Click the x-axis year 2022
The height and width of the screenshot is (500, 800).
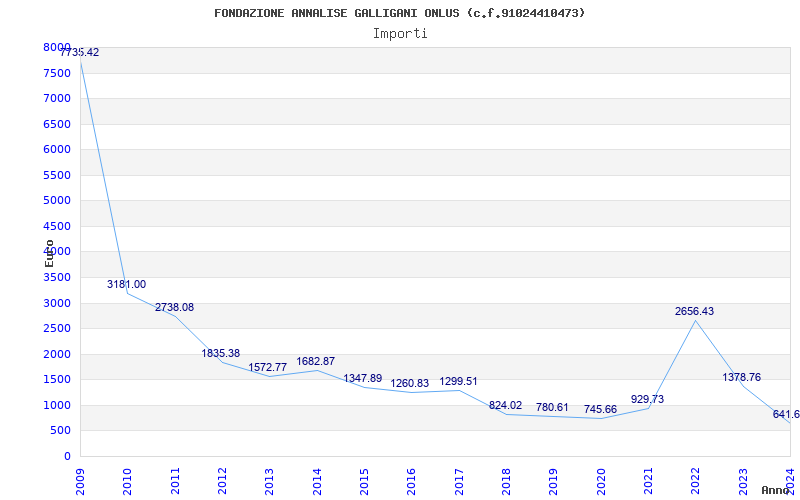tap(695, 482)
